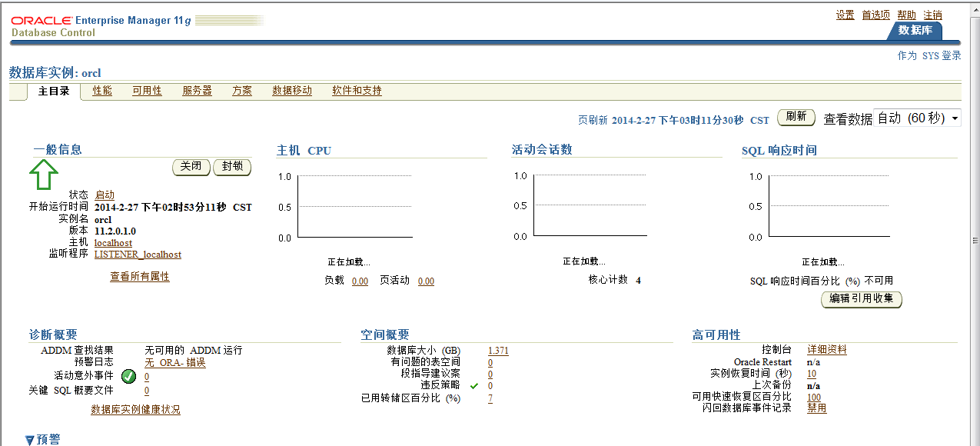Open the 方案 tab
Viewport: 980px width, 446px height.
click(242, 91)
